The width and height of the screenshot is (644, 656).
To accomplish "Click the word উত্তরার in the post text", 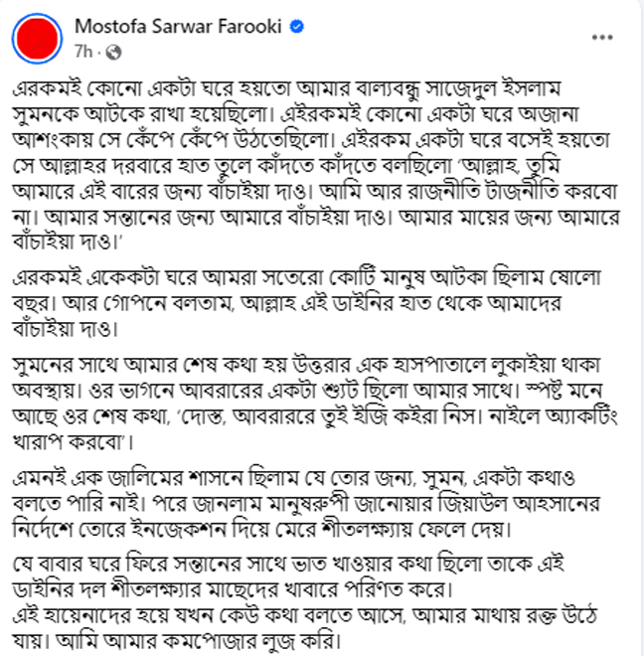I will point(319,366).
